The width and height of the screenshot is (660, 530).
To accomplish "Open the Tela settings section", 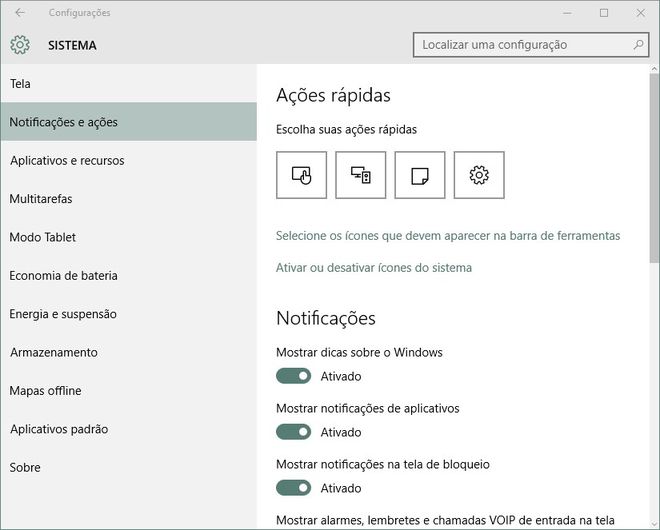I will 128,83.
